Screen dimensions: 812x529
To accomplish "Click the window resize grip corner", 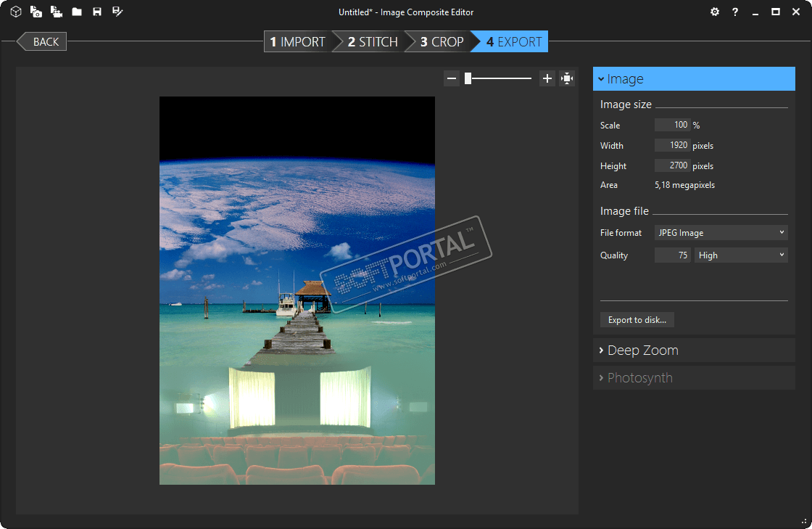I will click(804, 521).
